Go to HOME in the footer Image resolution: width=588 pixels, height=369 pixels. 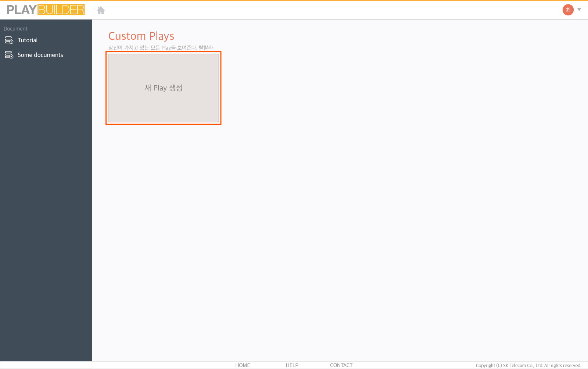pos(243,365)
